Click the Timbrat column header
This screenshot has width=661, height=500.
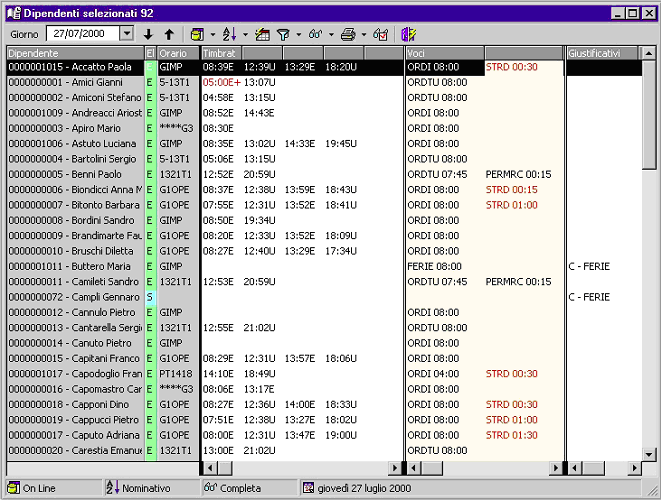pyautogui.click(x=221, y=53)
